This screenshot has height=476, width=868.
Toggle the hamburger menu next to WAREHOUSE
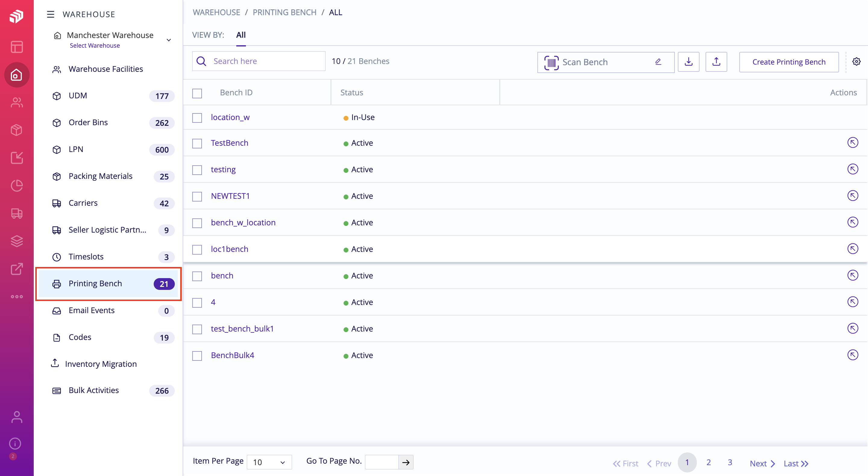click(51, 14)
